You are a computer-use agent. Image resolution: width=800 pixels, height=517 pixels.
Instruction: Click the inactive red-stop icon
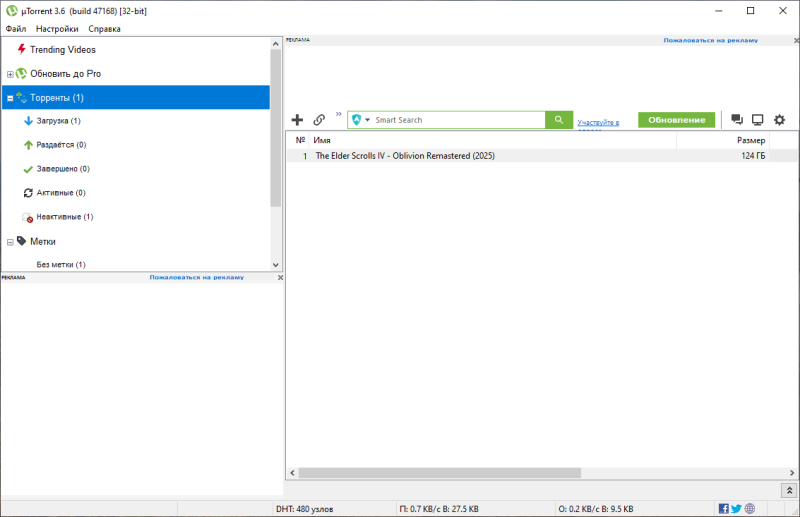tap(28, 217)
